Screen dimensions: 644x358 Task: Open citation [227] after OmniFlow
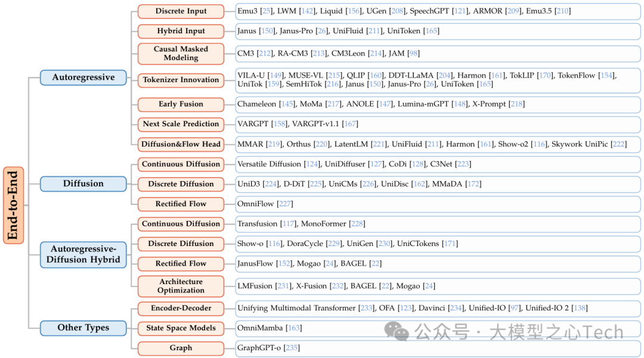click(x=285, y=204)
